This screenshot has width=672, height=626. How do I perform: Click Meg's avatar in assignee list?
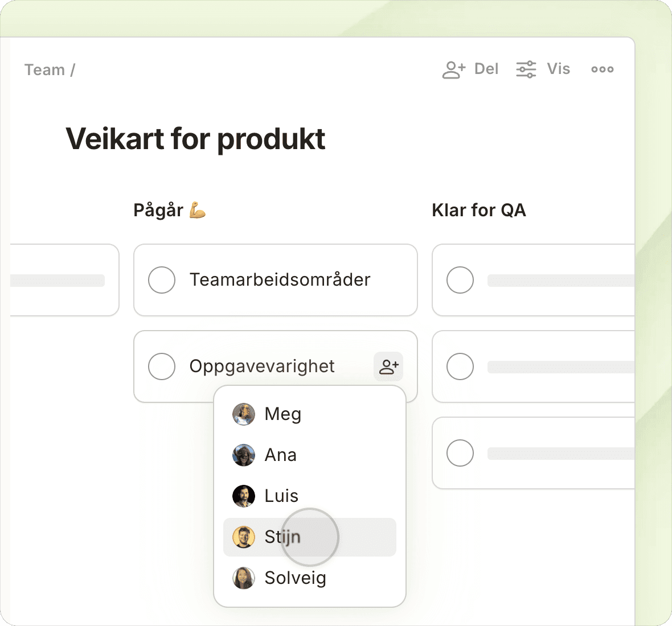244,414
